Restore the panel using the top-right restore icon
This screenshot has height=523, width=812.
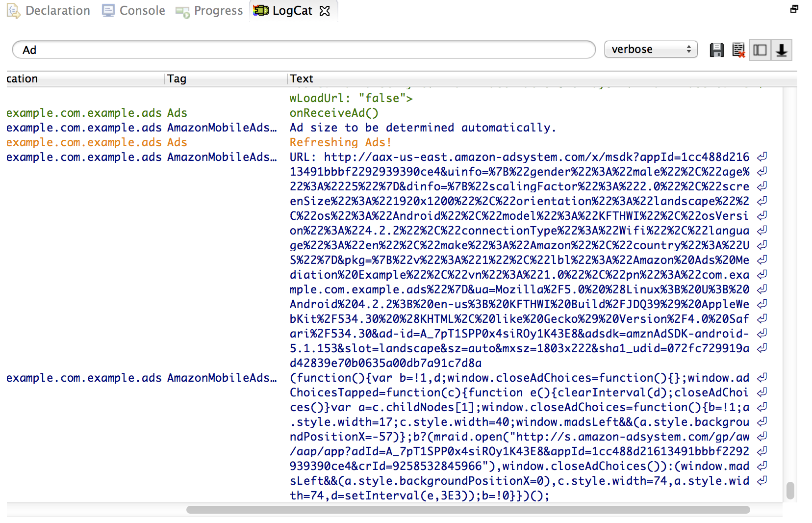point(794,9)
